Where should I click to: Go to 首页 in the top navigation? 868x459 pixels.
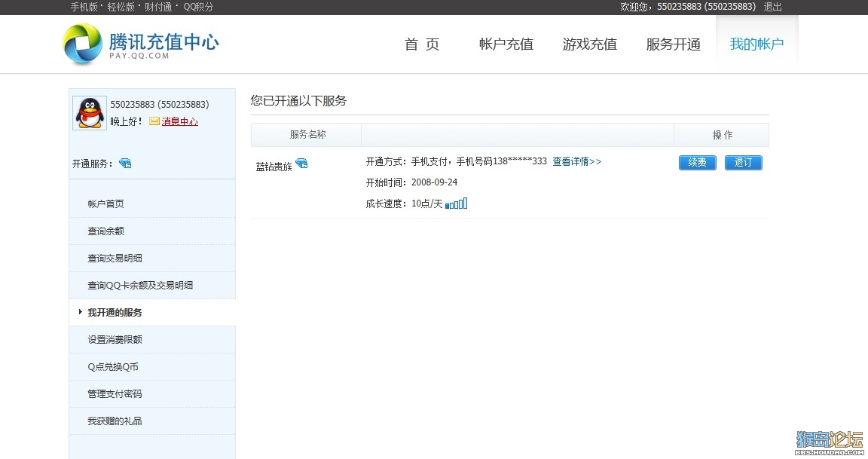click(422, 44)
